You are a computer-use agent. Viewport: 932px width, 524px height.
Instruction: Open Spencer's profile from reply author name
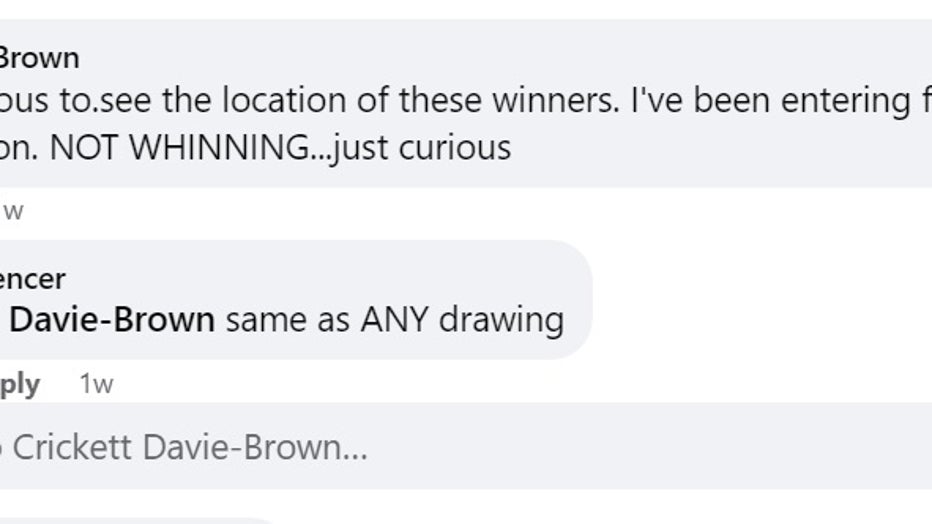tap(33, 279)
